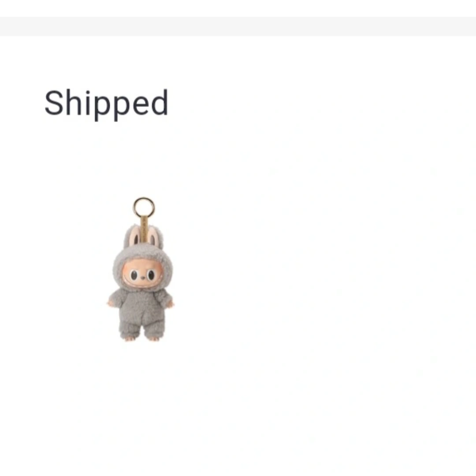Select the gold strap holding the keychain
The width and height of the screenshot is (476, 476).
pyautogui.click(x=144, y=230)
